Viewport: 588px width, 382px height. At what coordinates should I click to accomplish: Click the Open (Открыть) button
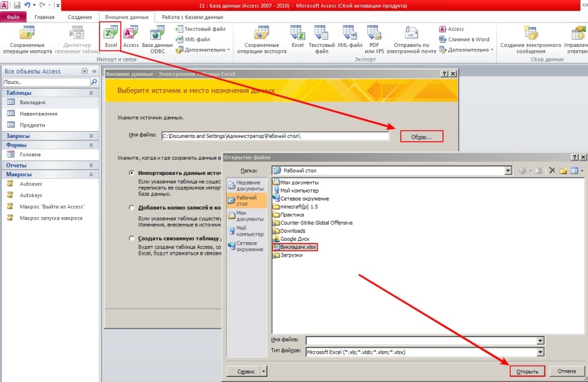coord(527,371)
